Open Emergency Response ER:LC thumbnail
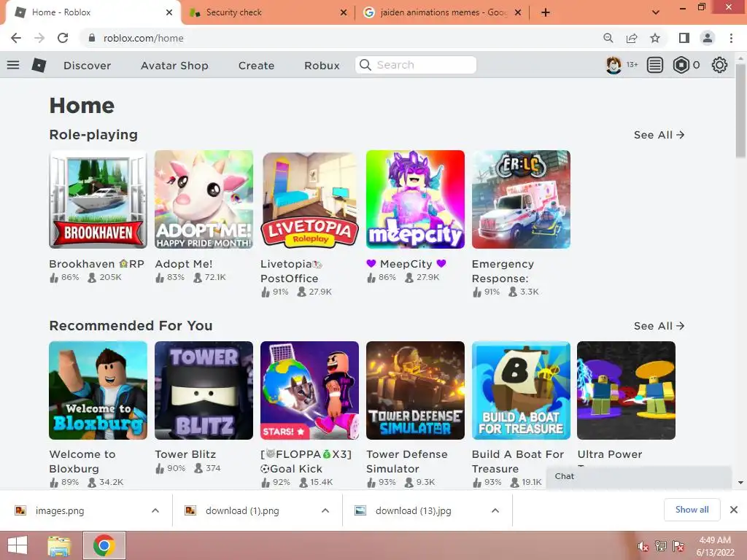The width and height of the screenshot is (747, 560). 521,200
